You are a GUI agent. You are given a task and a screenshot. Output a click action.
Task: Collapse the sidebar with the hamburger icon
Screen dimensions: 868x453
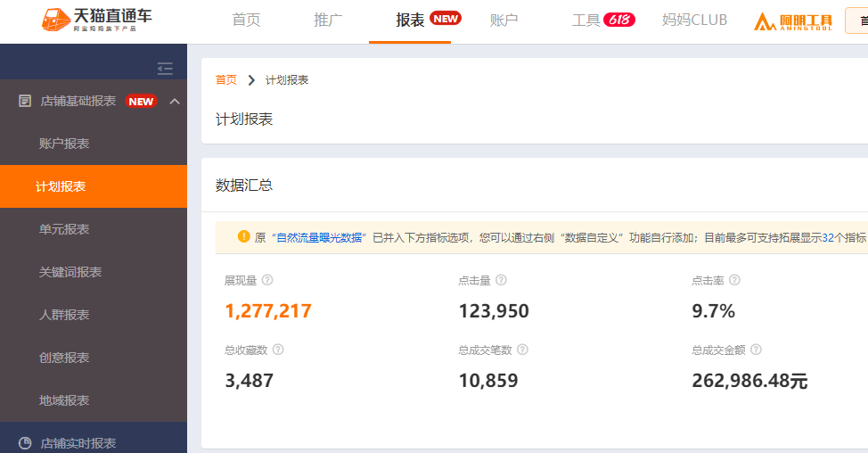coord(165,69)
